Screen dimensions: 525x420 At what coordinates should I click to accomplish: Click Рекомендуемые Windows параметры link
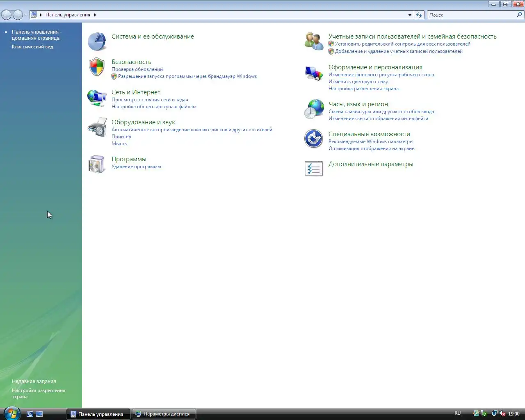tap(371, 142)
